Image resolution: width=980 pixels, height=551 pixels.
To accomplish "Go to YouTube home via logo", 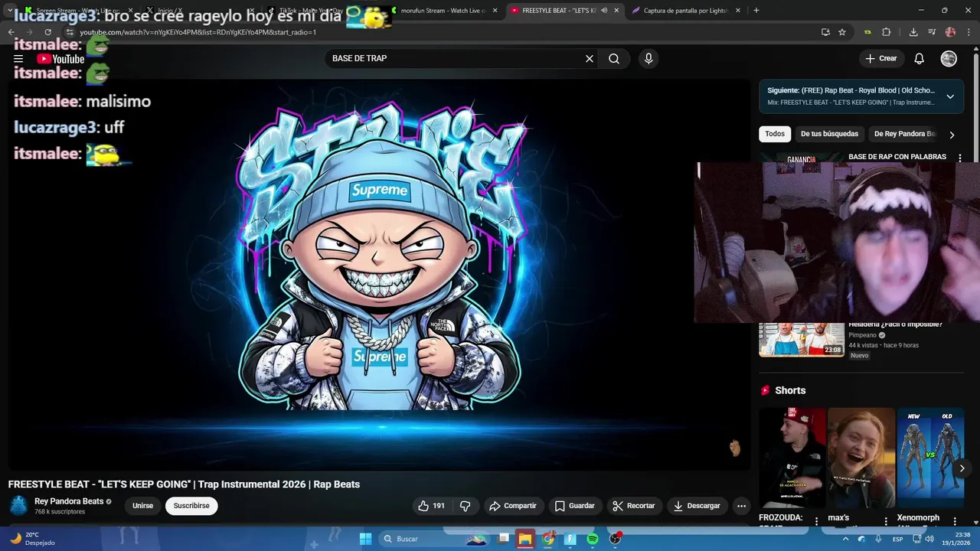I will click(x=60, y=59).
